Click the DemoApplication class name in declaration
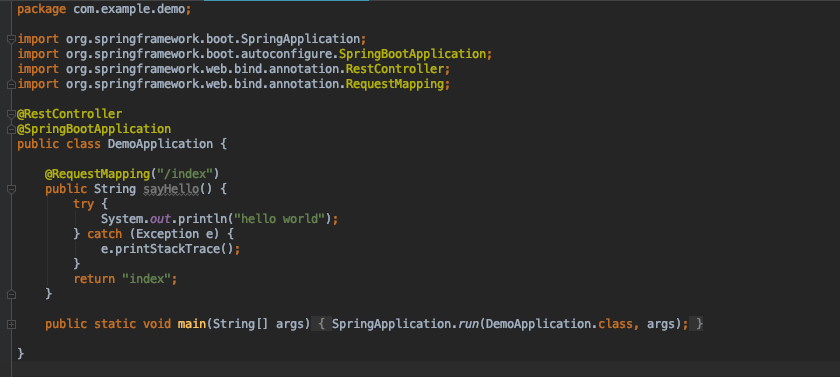The image size is (840, 377). (x=160, y=144)
